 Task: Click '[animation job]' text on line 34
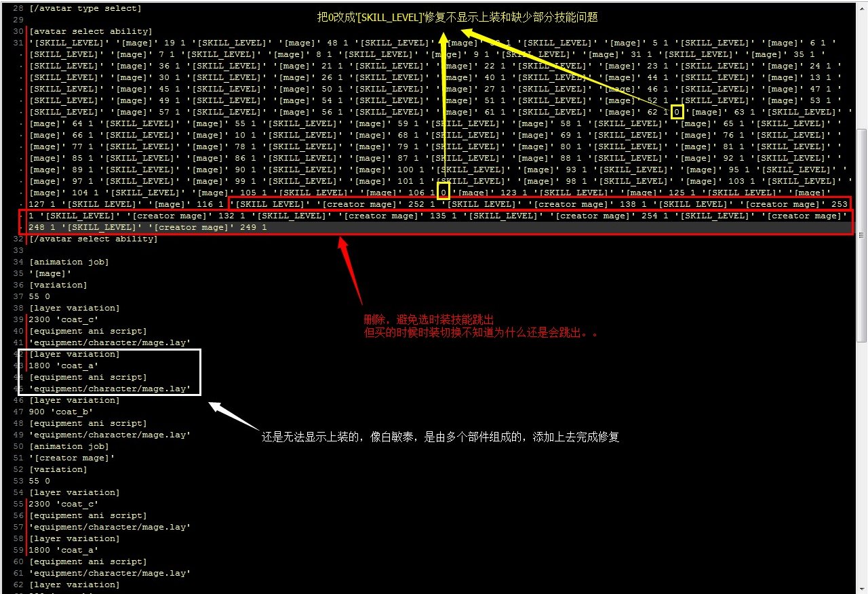pos(69,262)
